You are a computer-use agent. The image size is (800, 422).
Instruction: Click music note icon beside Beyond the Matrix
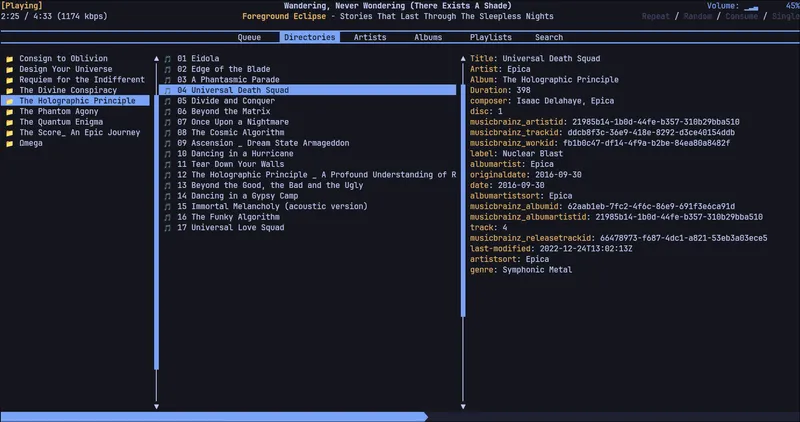click(167, 112)
